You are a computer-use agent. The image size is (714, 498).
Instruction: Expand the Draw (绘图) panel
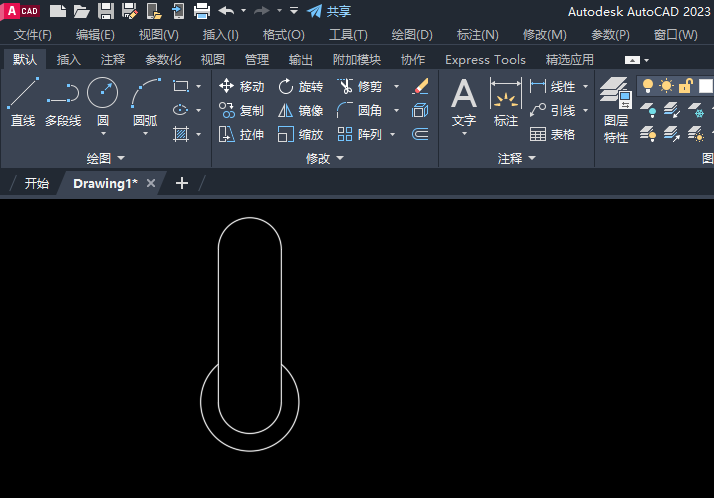click(105, 158)
